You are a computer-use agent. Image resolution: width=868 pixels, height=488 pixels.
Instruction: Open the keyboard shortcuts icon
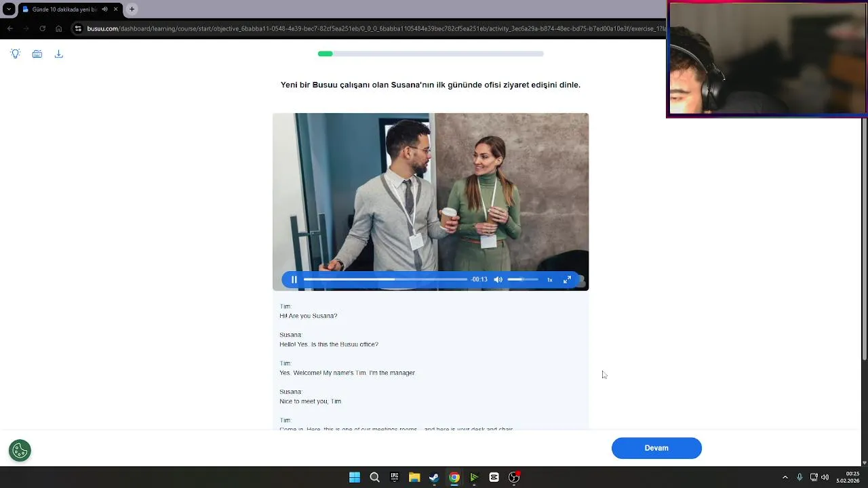[x=37, y=54]
